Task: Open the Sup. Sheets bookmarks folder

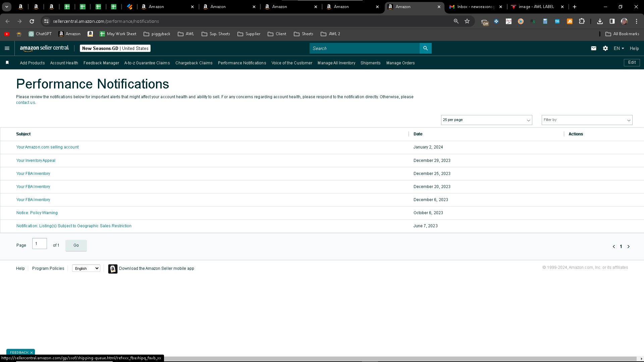Action: (216, 34)
